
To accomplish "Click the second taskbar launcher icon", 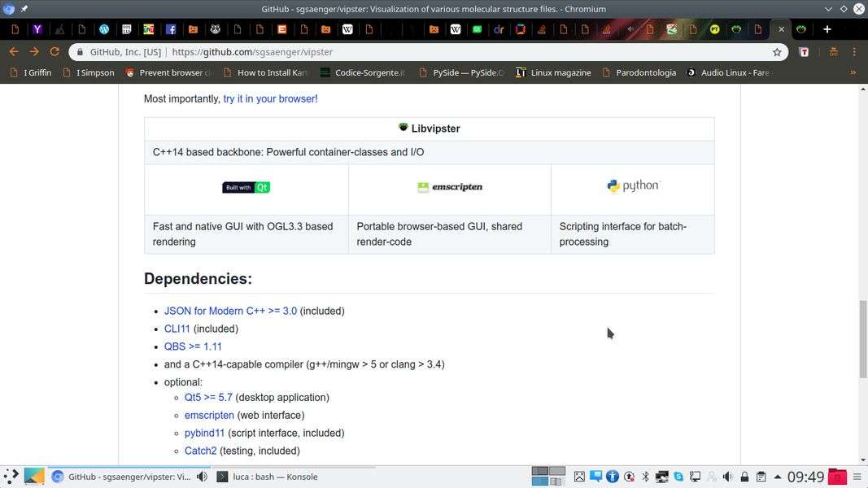I will point(34,477).
